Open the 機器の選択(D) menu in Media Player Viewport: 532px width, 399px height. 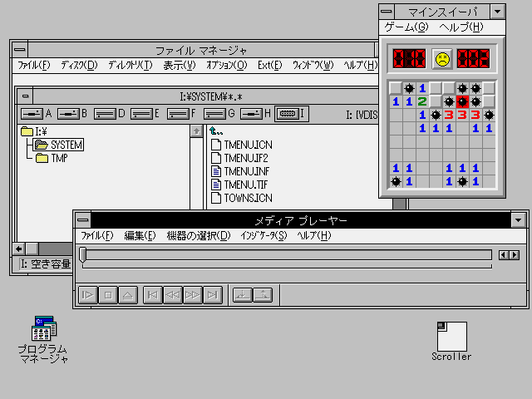[x=198, y=236]
